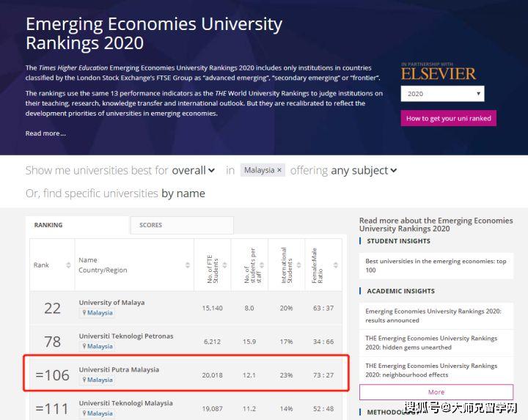Expand the 'overall' ranking criteria dropdown
The height and width of the screenshot is (420, 528).
pyautogui.click(x=194, y=170)
